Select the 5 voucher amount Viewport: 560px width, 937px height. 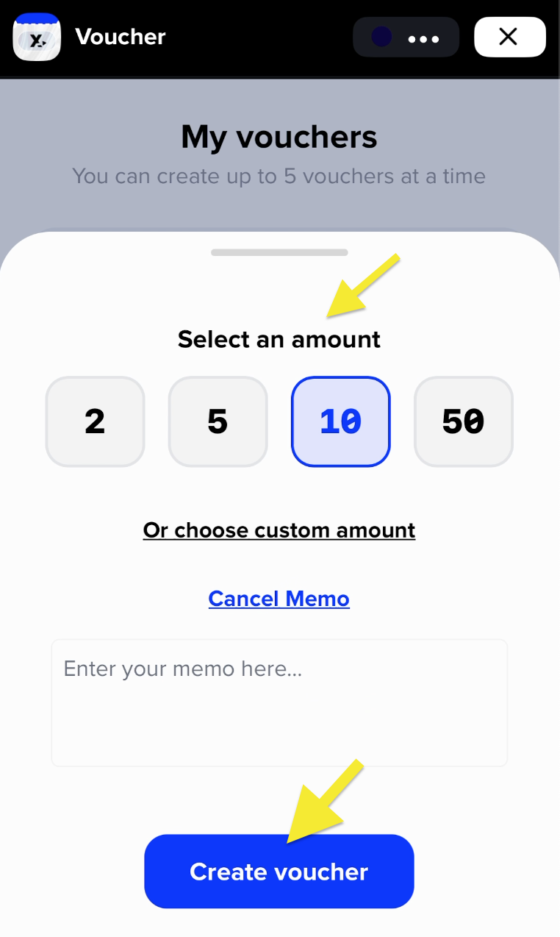tap(218, 421)
